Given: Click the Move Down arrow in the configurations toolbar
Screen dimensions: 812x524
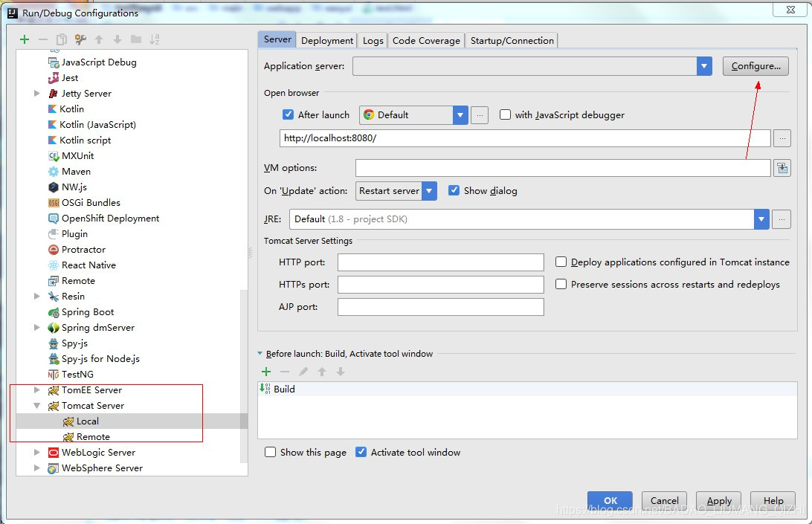Looking at the screenshot, I should (x=117, y=39).
